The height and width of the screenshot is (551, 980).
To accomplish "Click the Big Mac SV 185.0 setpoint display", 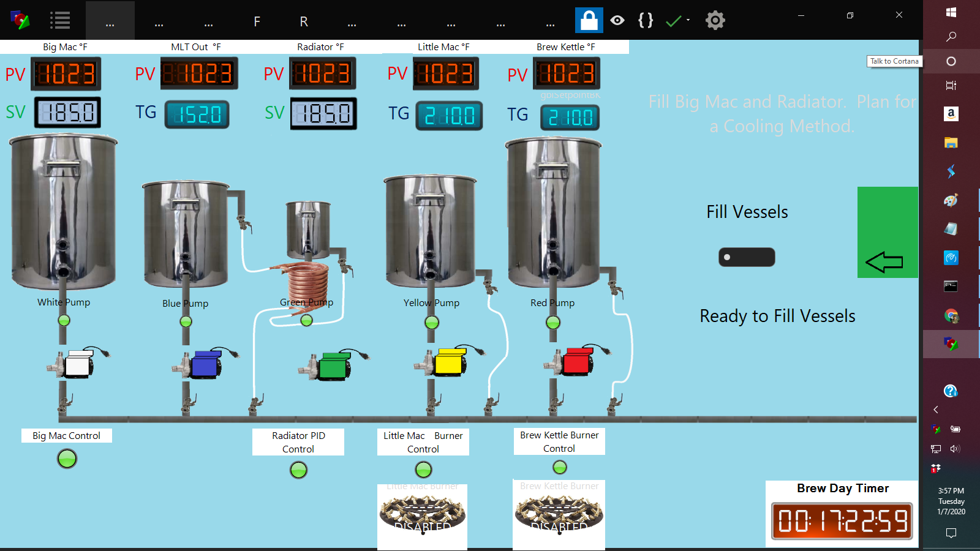I will [67, 113].
